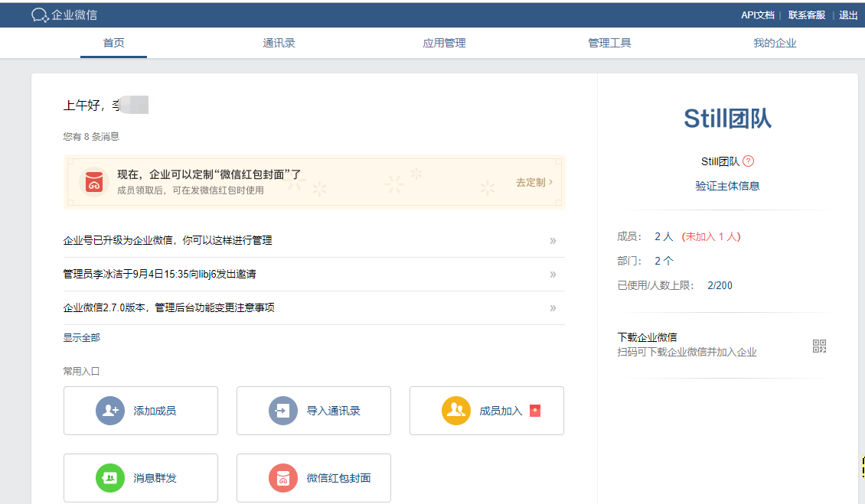Click the 消息群发 entry label
The width and height of the screenshot is (865, 504).
155,478
